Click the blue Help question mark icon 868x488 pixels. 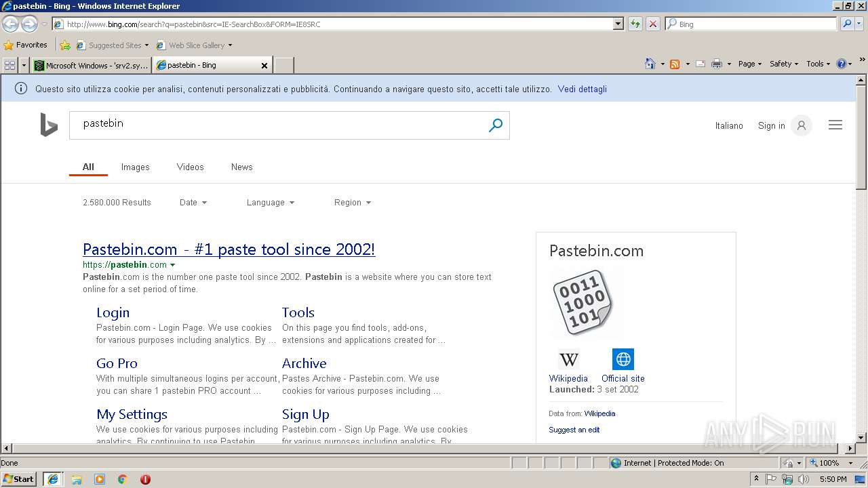point(842,64)
